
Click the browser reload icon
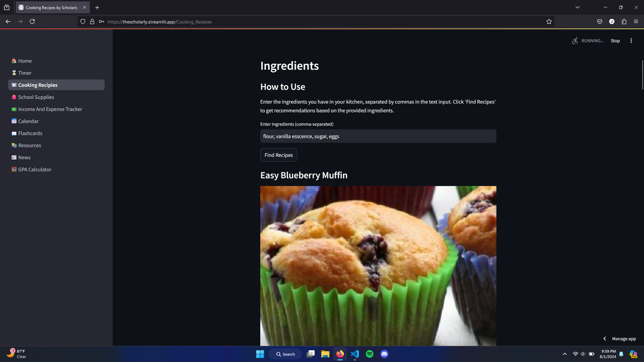pos(32,22)
